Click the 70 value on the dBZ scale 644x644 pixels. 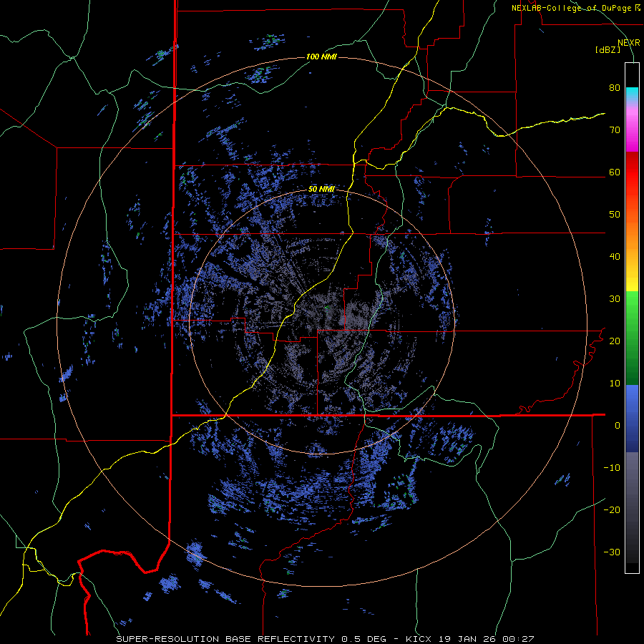(x=615, y=130)
